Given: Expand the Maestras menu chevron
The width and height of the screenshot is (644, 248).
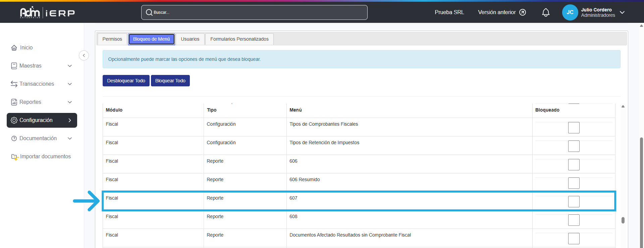Looking at the screenshot, I should click(x=70, y=66).
